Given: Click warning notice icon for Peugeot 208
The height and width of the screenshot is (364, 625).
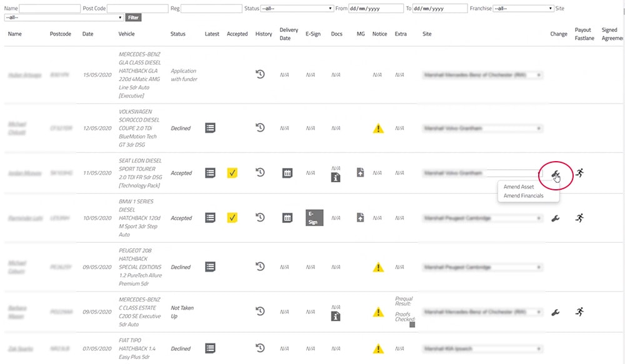Looking at the screenshot, I should 378,267.
